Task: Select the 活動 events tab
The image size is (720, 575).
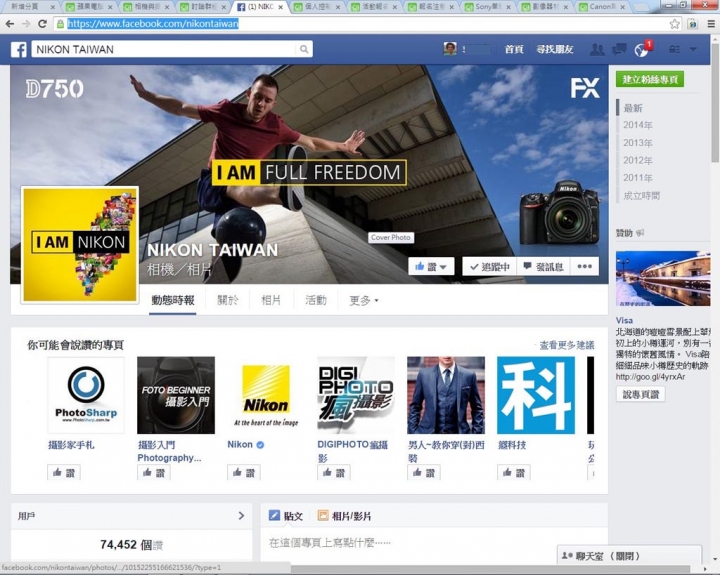Action: click(316, 300)
